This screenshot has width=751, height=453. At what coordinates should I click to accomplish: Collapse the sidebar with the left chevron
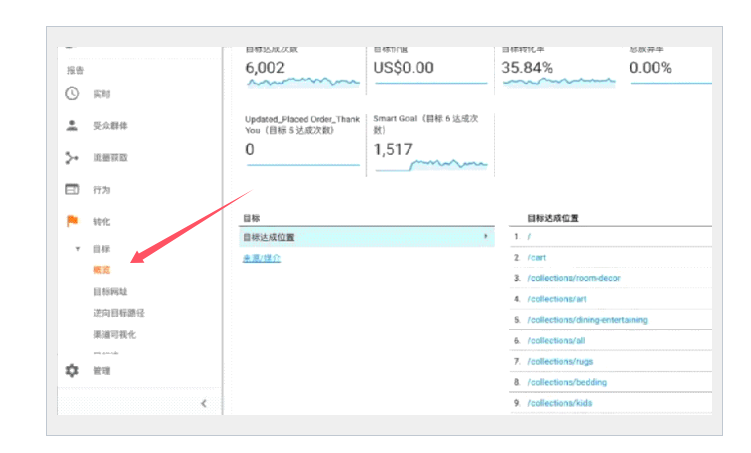(204, 403)
